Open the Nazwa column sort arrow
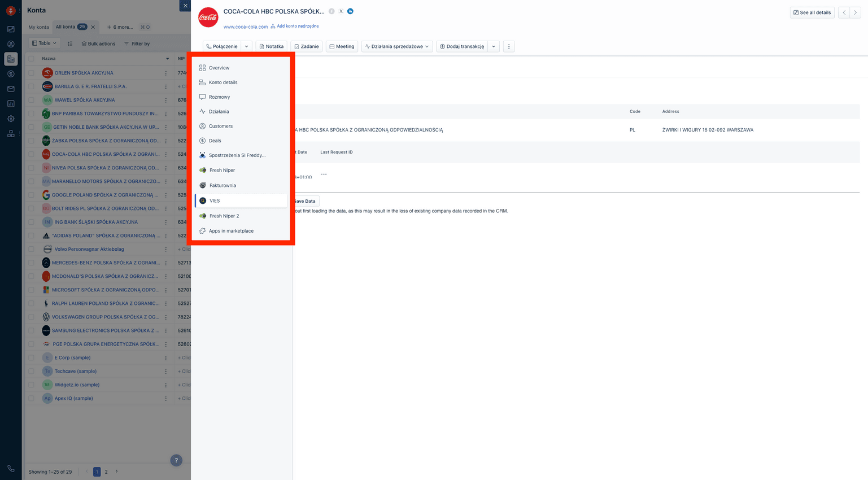Viewport: 868px width, 480px height. click(168, 59)
